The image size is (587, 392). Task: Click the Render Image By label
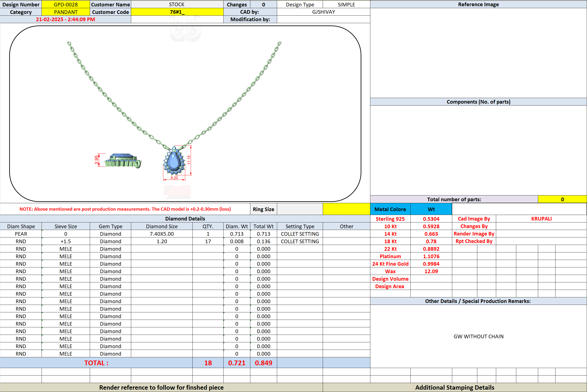coord(474,234)
